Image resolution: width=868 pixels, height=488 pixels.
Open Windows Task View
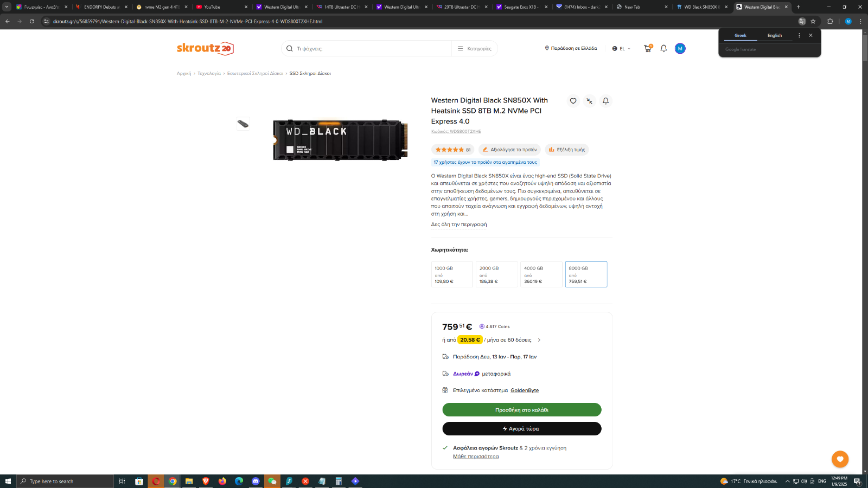point(122,481)
